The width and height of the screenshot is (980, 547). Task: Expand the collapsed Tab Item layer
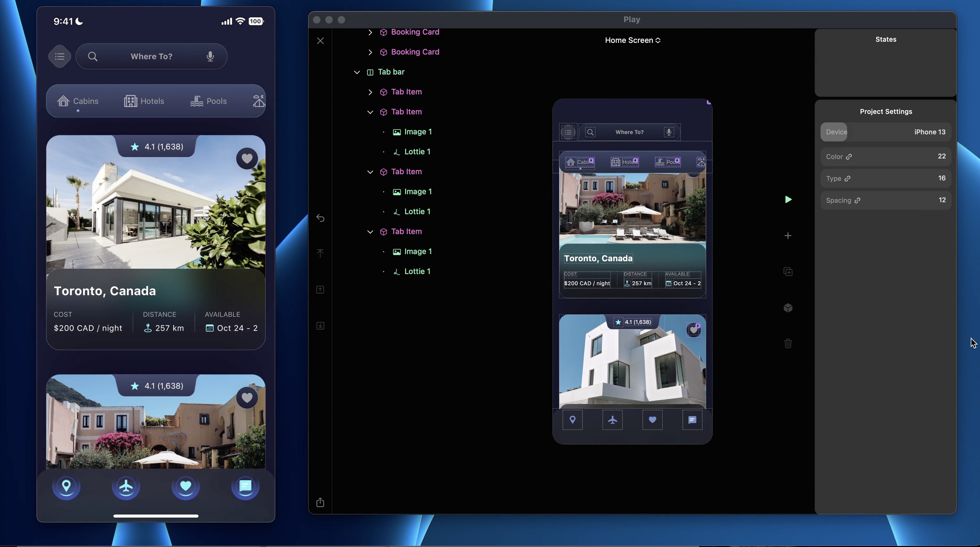(370, 92)
